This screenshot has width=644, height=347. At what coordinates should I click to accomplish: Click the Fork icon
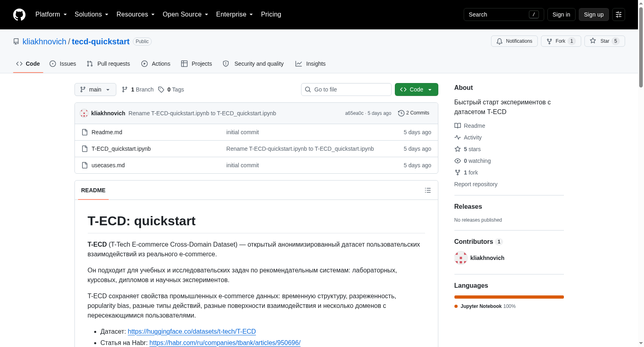coord(549,41)
